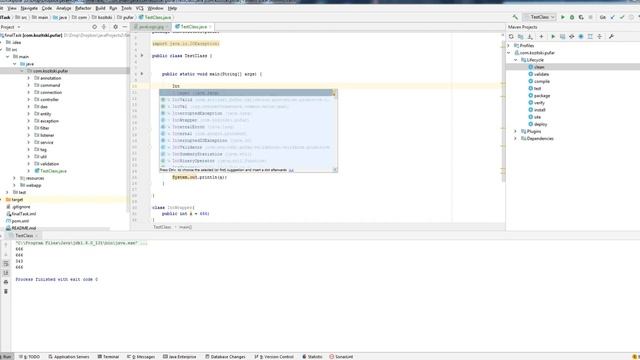The height and width of the screenshot is (360, 640).
Task: Open the SonarLint tool window
Action: (x=341, y=357)
